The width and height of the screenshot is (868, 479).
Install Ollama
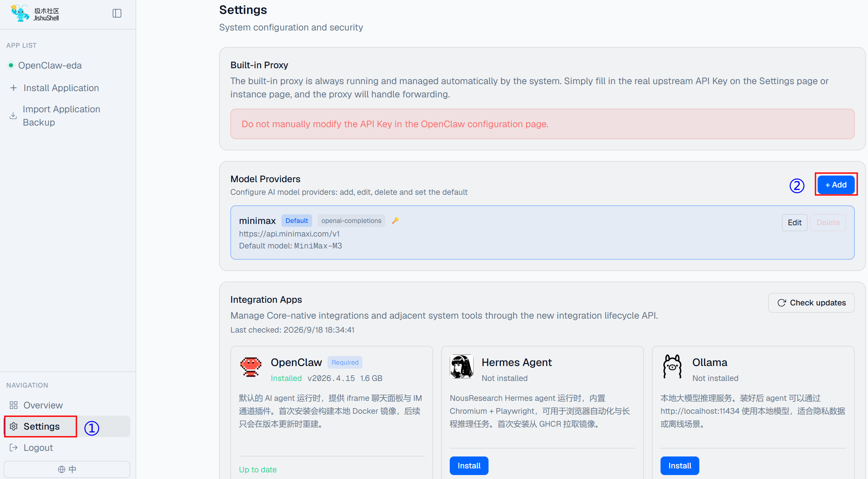pyautogui.click(x=680, y=465)
